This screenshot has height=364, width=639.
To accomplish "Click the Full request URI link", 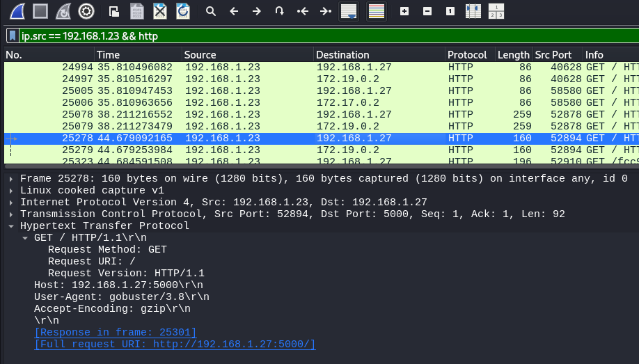I will coord(175,345).
